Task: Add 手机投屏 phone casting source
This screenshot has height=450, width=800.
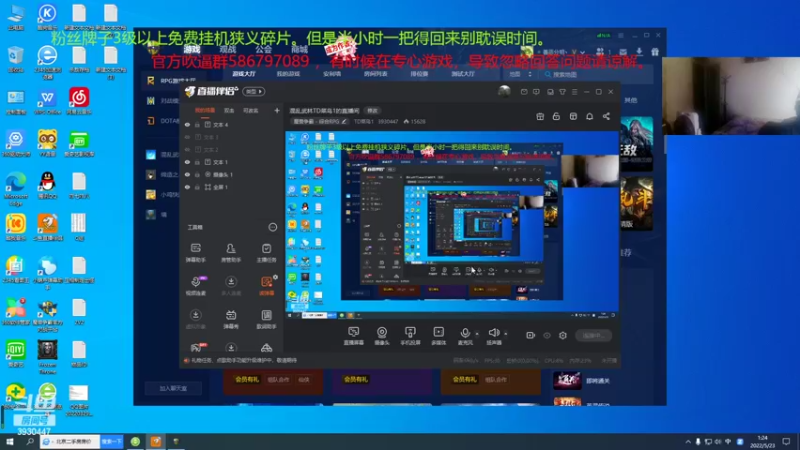Action: [410, 336]
